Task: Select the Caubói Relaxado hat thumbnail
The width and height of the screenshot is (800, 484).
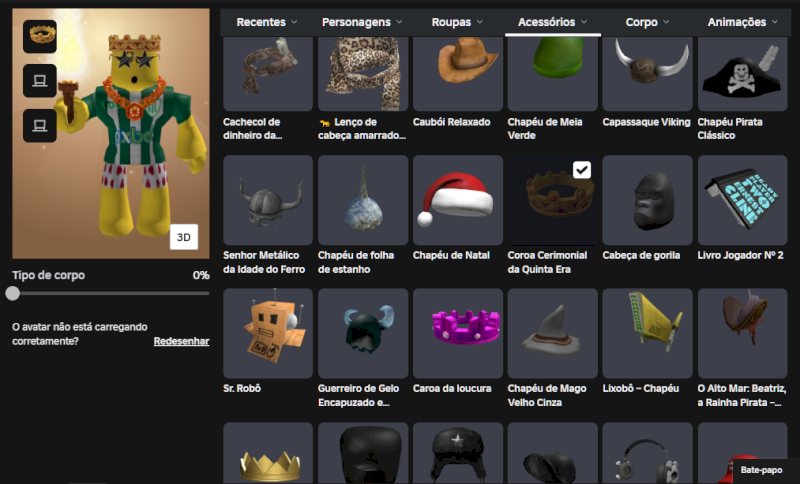Action: point(458,73)
